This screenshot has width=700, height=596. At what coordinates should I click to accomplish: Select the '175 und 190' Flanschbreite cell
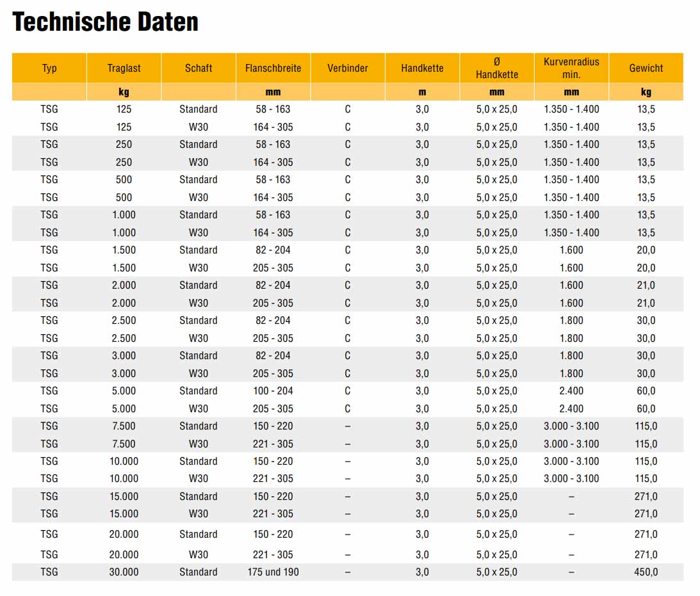pyautogui.click(x=273, y=572)
